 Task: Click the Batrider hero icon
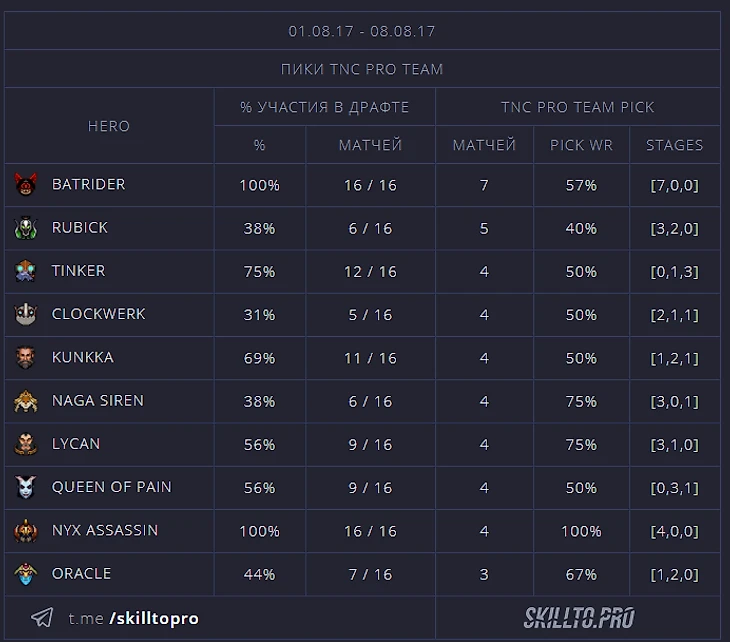[x=26, y=185]
